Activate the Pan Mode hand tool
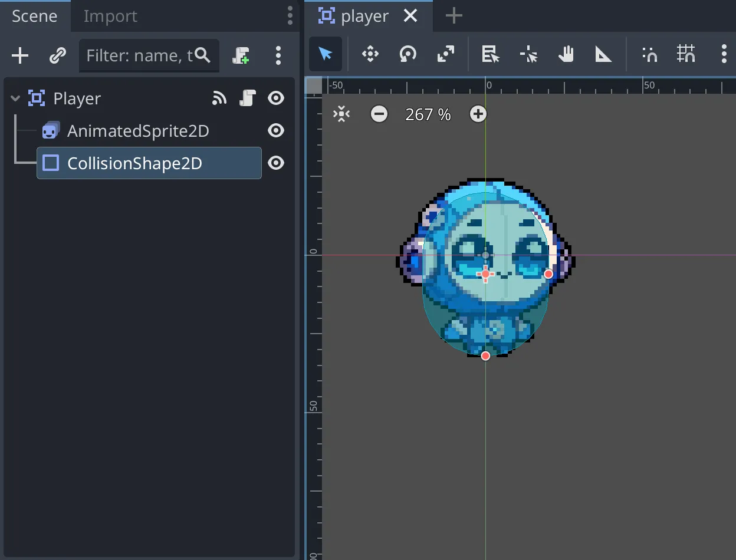 click(x=566, y=55)
